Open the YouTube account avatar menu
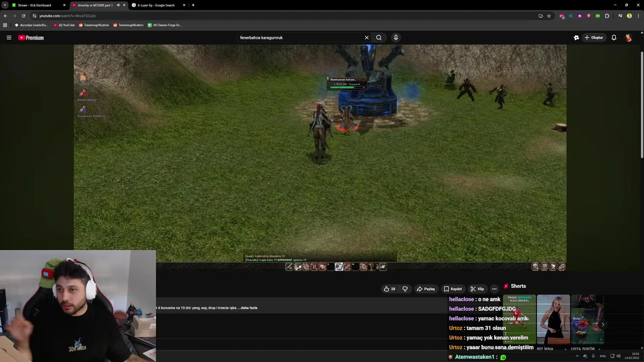 coord(628,38)
